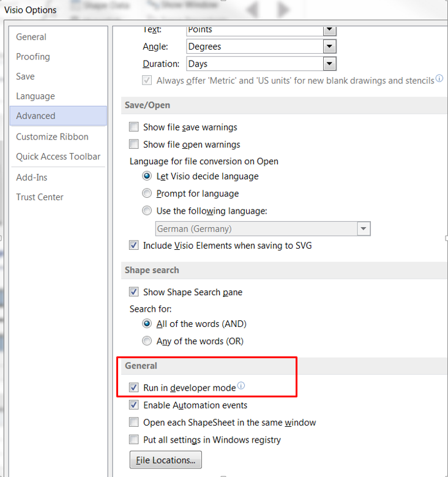
Task: Click the Angle: label
Action: click(x=155, y=47)
